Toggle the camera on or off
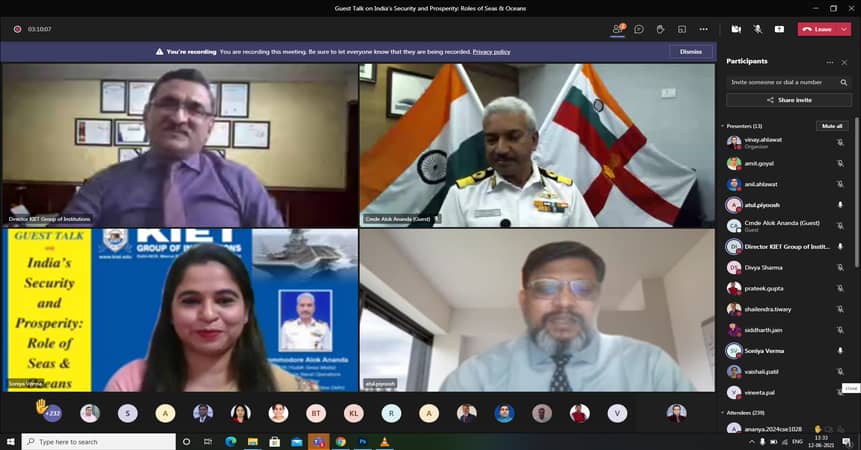Screen dimensions: 861x450 pos(736,29)
